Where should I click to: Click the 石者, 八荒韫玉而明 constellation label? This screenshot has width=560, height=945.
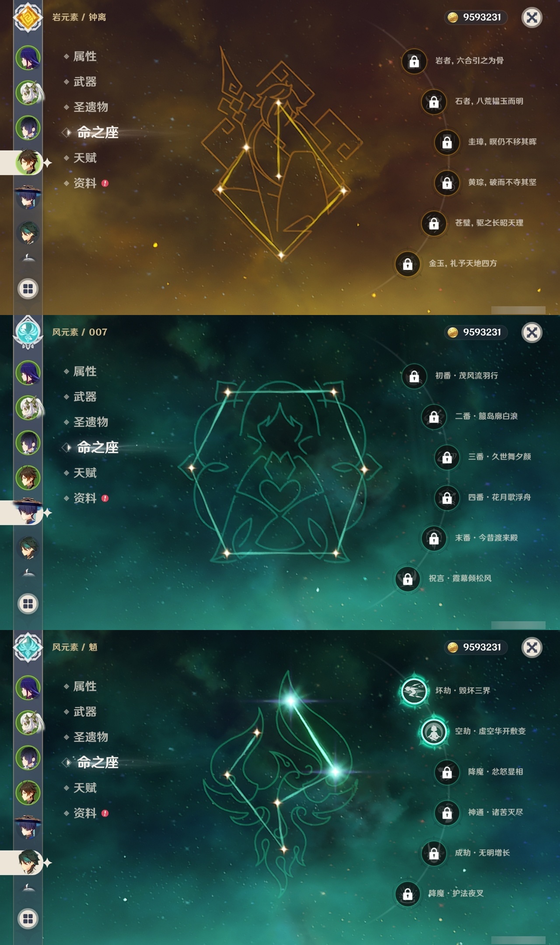tap(489, 101)
